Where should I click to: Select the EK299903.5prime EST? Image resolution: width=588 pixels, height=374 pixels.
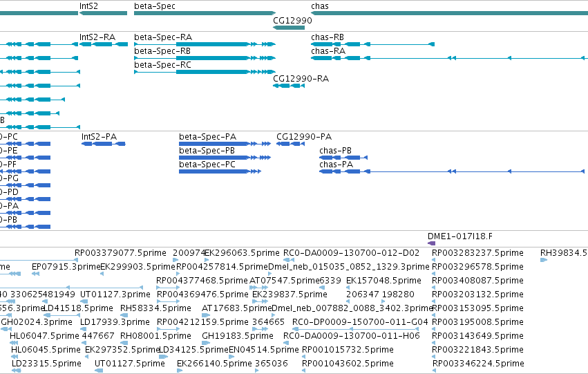(102, 274)
